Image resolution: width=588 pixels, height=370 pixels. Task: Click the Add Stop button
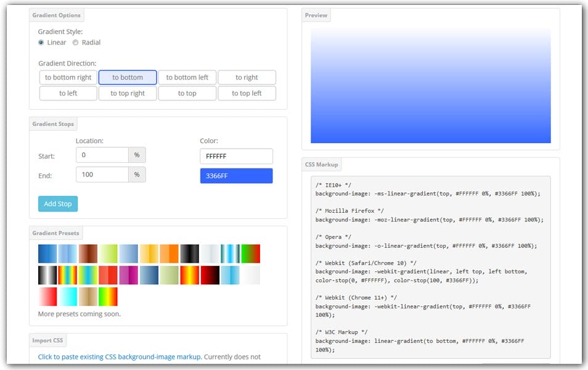[x=57, y=203]
